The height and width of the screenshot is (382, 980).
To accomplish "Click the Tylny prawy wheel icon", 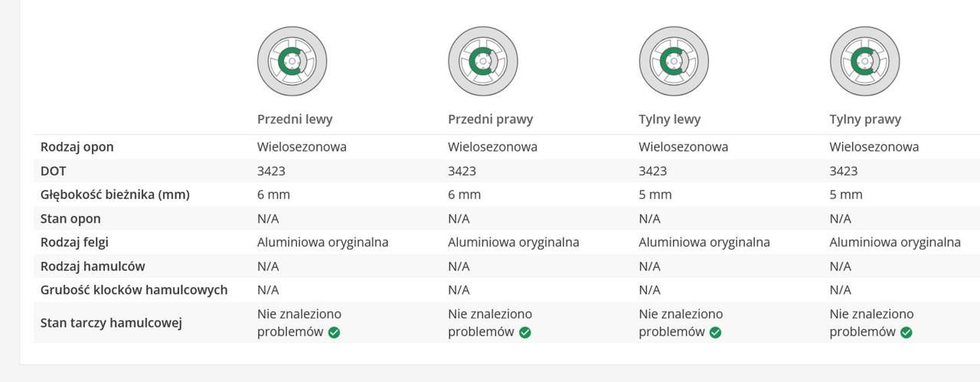I will click(x=864, y=61).
